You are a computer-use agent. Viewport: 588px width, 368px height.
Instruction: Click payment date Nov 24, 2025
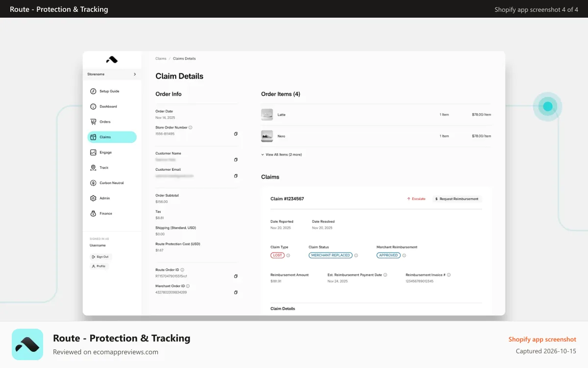pyautogui.click(x=338, y=281)
